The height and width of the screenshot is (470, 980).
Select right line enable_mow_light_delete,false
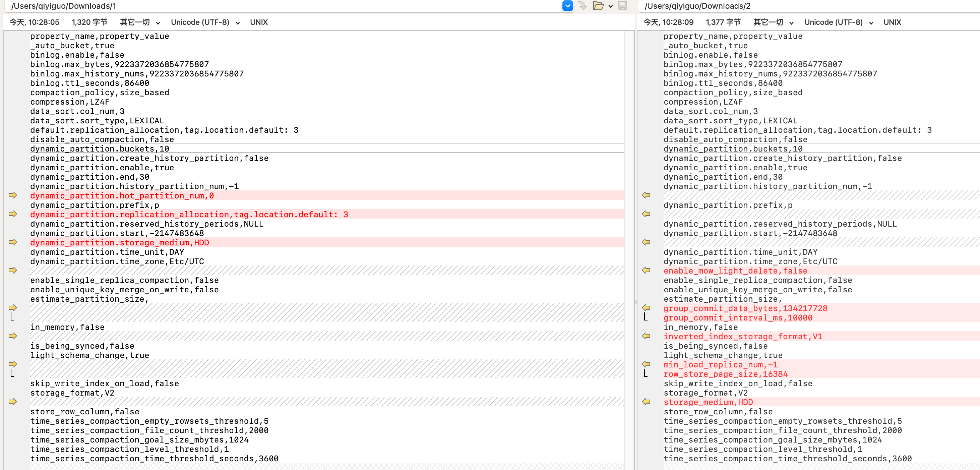[x=735, y=271]
